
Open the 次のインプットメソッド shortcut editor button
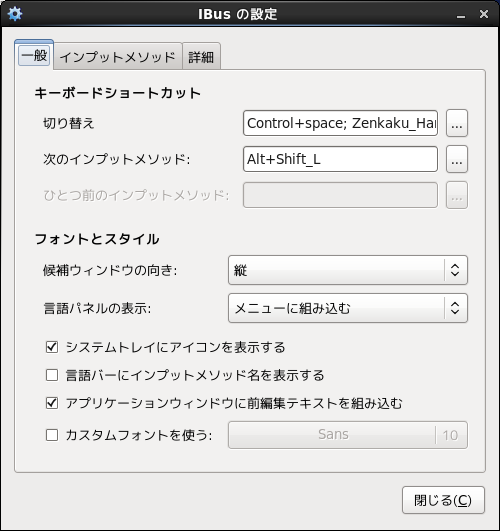tap(457, 159)
